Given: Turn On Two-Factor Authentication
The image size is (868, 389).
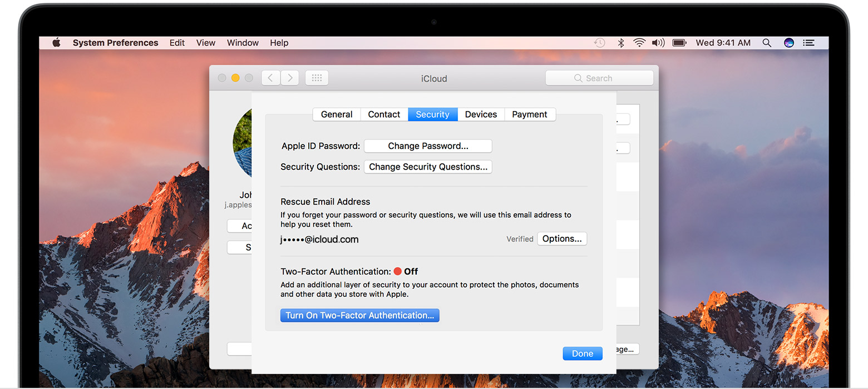Looking at the screenshot, I should tap(359, 316).
